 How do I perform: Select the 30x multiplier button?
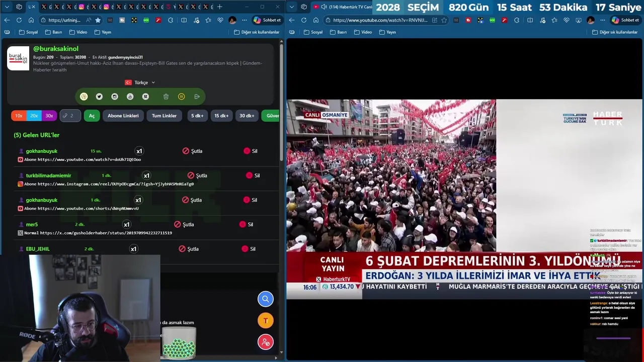tap(49, 116)
